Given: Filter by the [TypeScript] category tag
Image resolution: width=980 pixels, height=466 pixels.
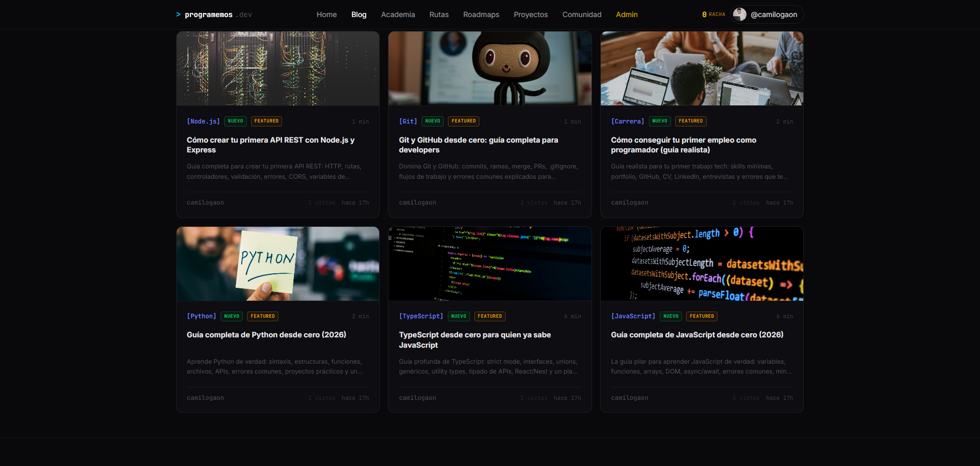Looking at the screenshot, I should [x=421, y=316].
